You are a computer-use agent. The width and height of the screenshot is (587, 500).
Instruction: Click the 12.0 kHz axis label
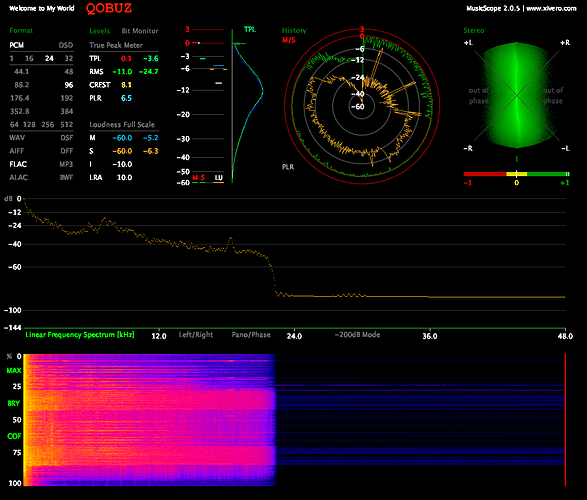point(159,336)
